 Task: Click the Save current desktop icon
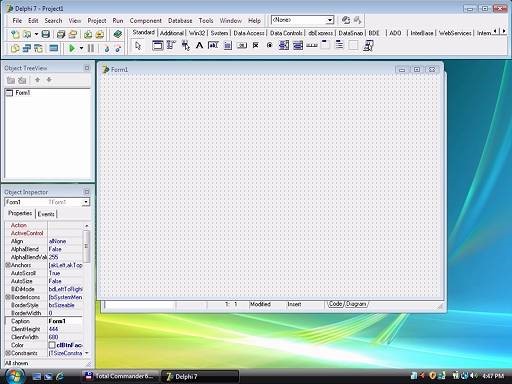coord(346,20)
